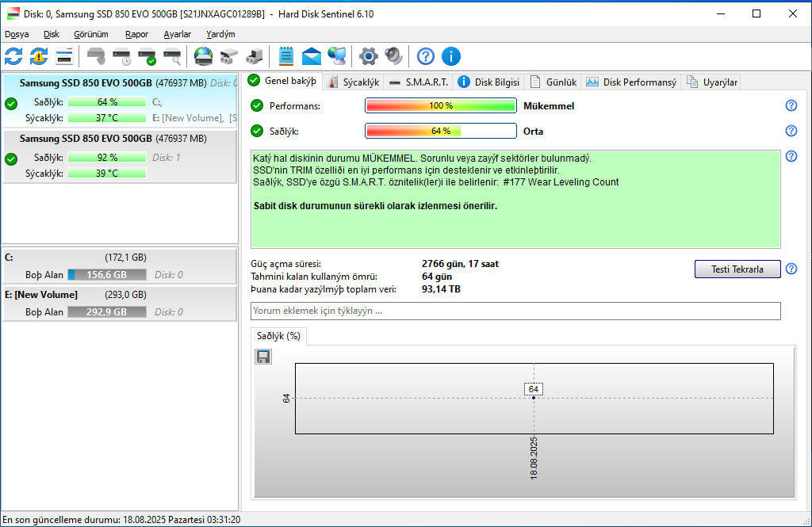Viewport: 812px width, 527px height.
Task: Click green check icon of 92 % disk
Action: (x=11, y=159)
